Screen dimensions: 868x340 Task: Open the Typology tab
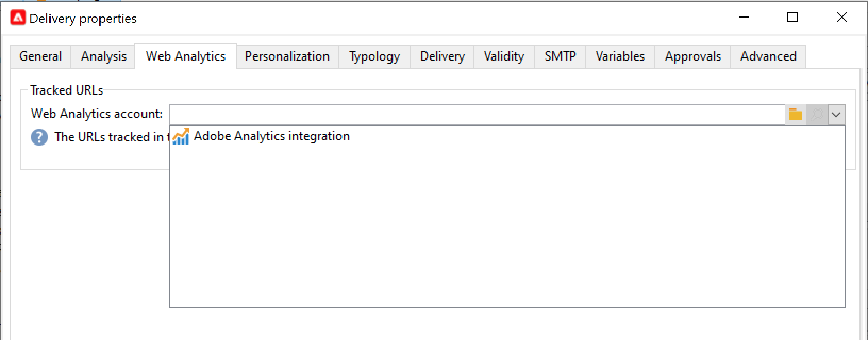pos(374,56)
